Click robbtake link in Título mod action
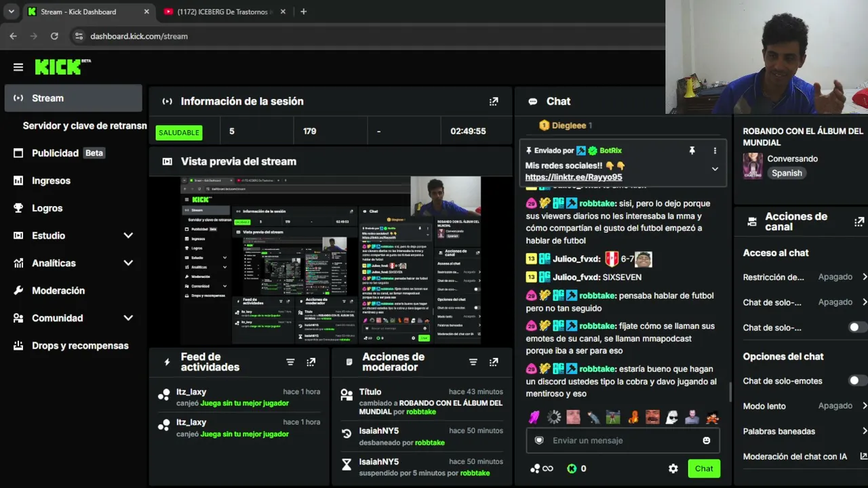The width and height of the screenshot is (868, 488). (421, 411)
